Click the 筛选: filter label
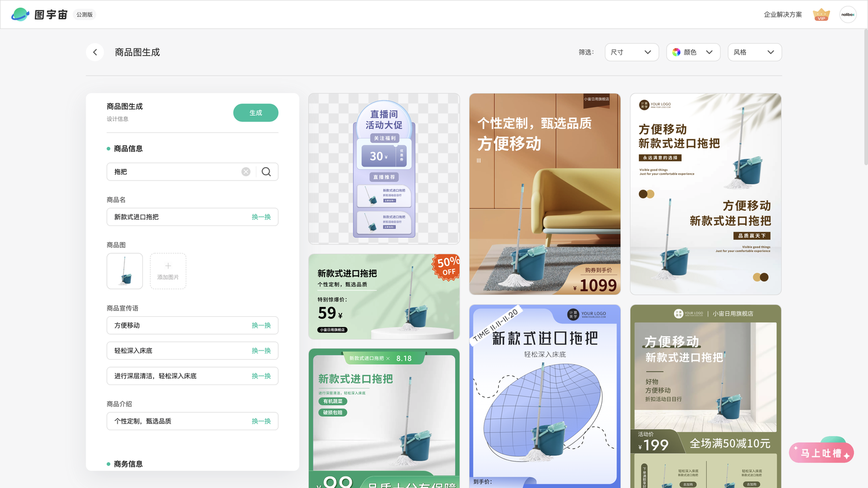Screen dimensions: 868x488 click(586, 52)
